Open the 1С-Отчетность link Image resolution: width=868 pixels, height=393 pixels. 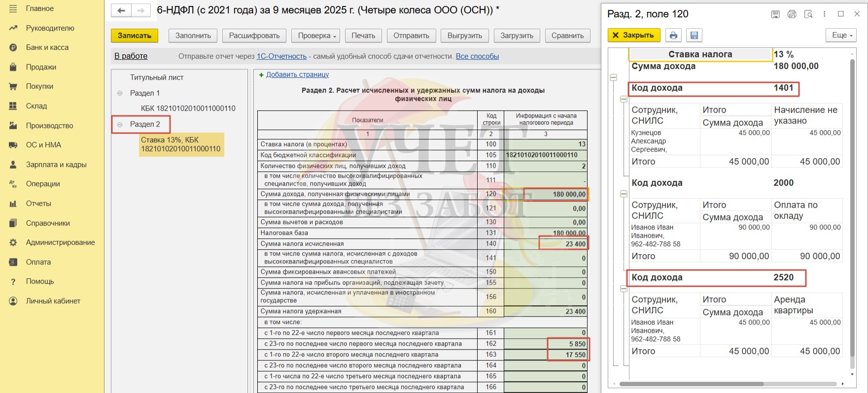point(281,56)
